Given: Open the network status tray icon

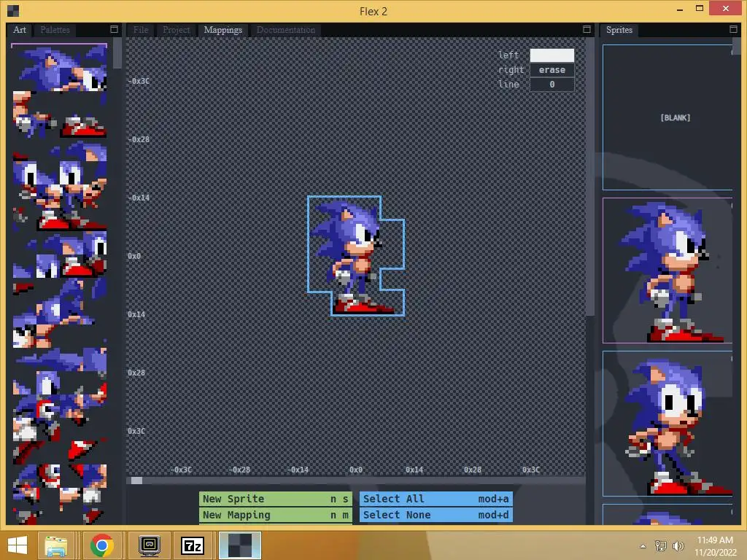Looking at the screenshot, I should 660,545.
